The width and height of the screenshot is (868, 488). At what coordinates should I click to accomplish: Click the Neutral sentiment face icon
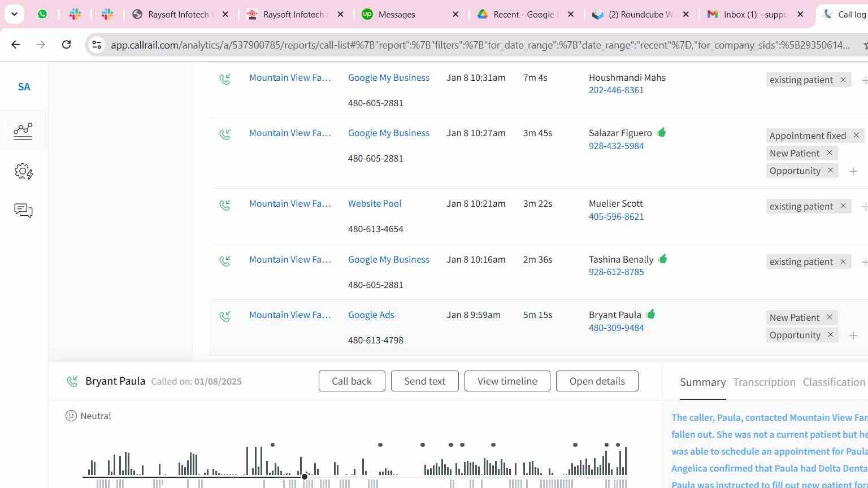pos(71,416)
